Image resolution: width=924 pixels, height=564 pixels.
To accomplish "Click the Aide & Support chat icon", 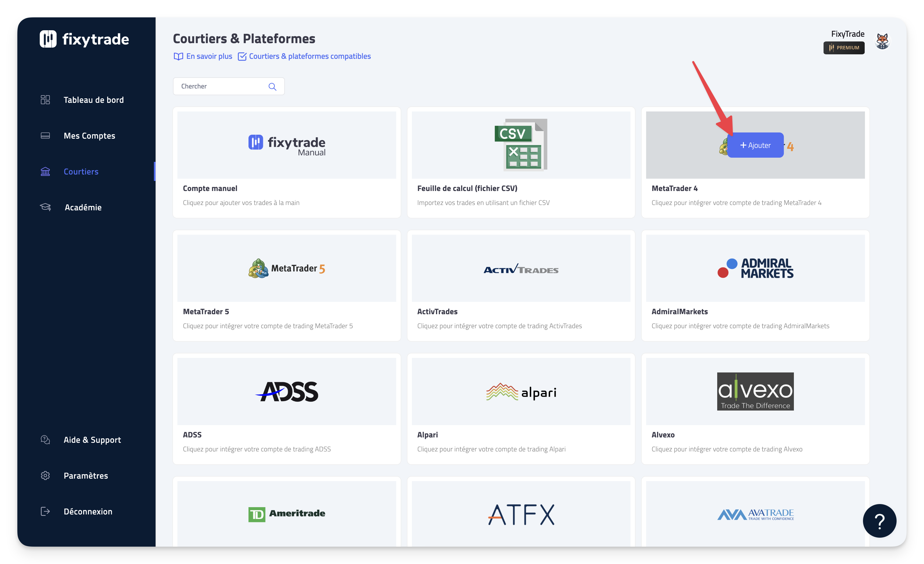I will [45, 440].
